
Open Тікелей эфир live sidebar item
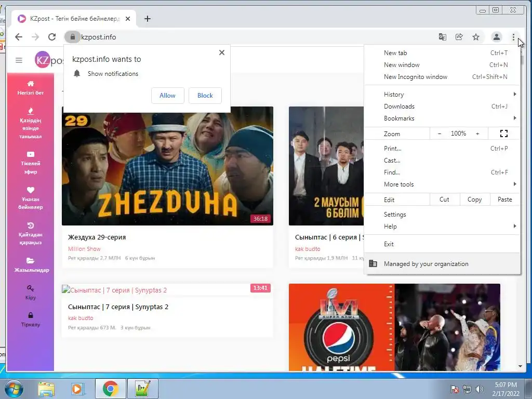point(31,163)
